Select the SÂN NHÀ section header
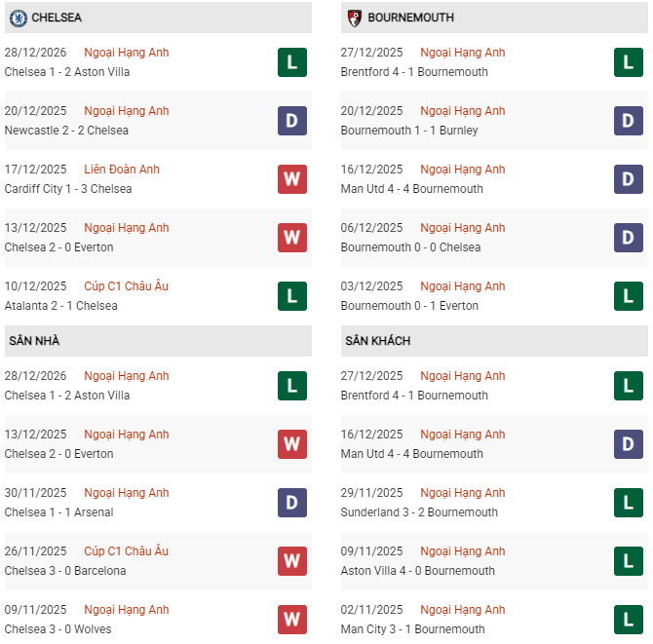This screenshot has height=644, width=653. [x=35, y=341]
